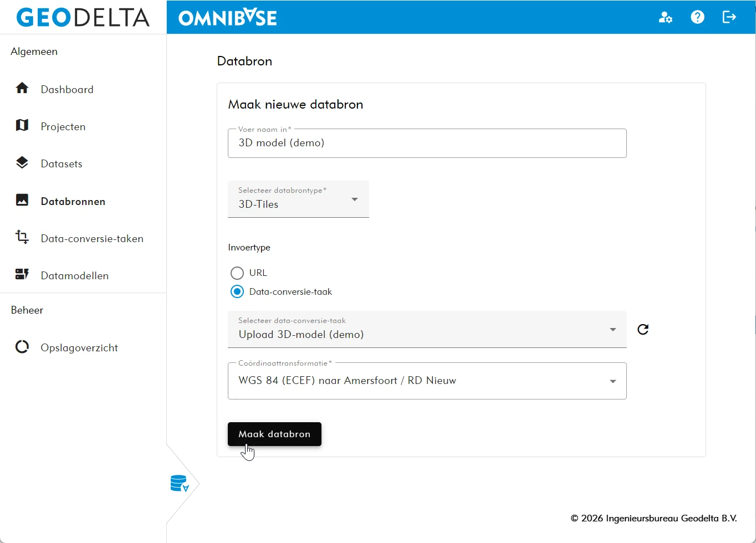Click the Dashboard home icon
The width and height of the screenshot is (756, 543).
pyautogui.click(x=22, y=89)
